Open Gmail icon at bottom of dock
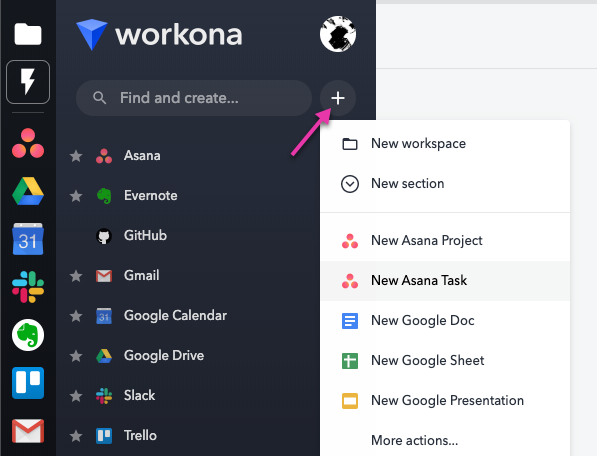 pos(28,431)
